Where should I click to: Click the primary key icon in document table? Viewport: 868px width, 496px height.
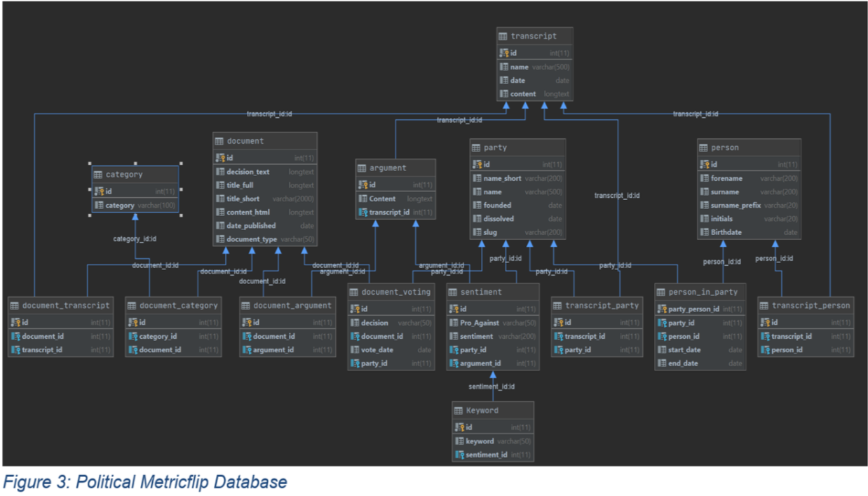[x=220, y=158]
